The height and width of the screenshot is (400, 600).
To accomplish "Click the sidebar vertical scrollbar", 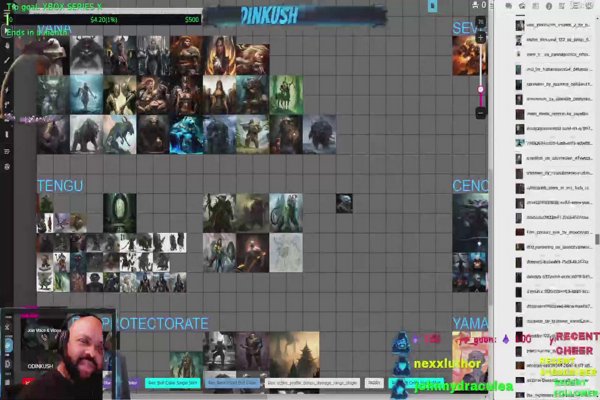I will [596, 239].
